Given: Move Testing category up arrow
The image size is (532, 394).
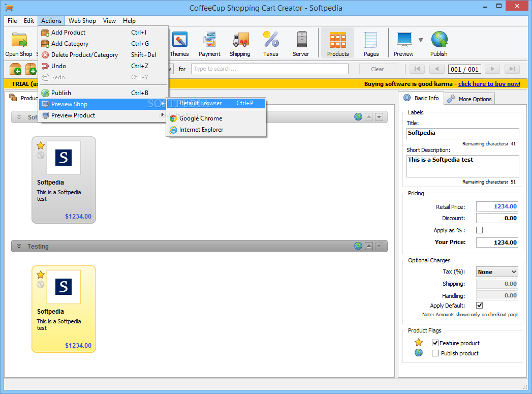Looking at the screenshot, I should tap(369, 247).
